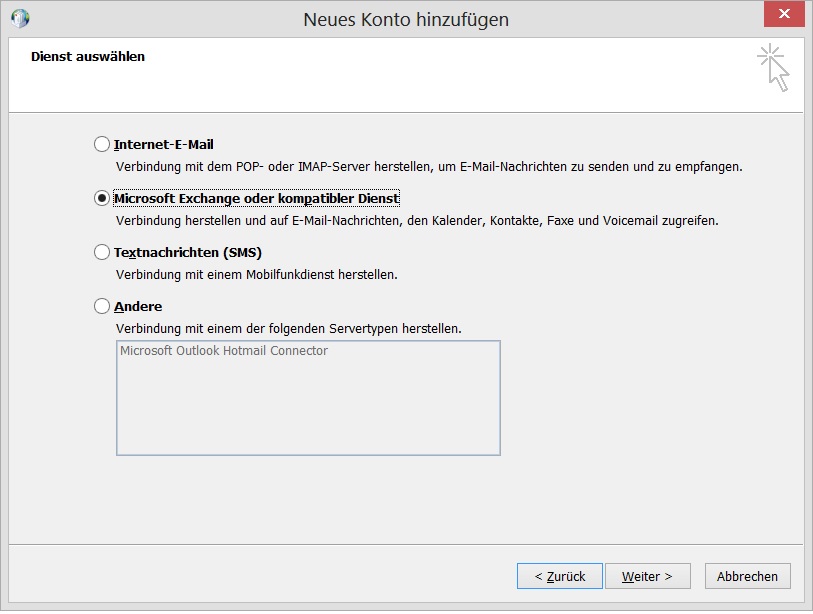
Task: Click the Outlook globe icon in title bar
Action: (20, 18)
